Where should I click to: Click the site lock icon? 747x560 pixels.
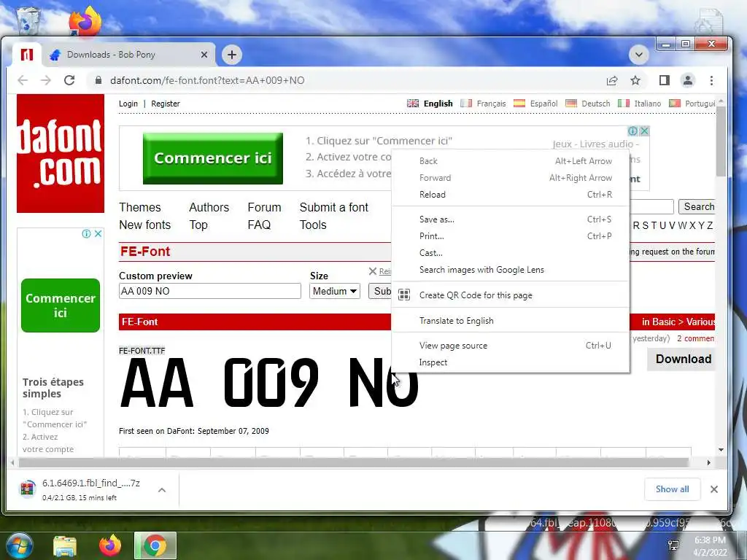point(98,80)
